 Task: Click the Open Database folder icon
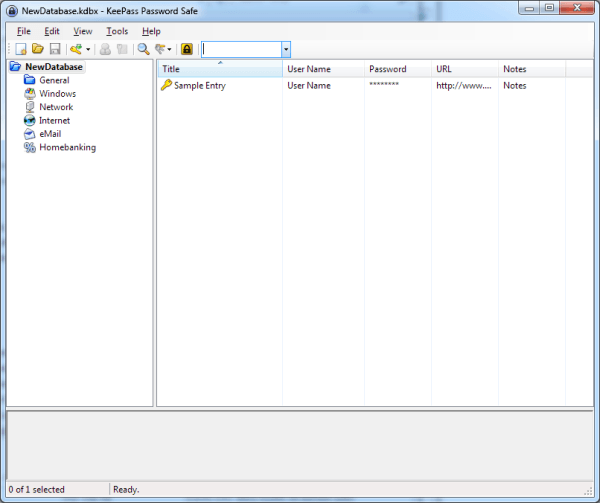[x=38, y=49]
